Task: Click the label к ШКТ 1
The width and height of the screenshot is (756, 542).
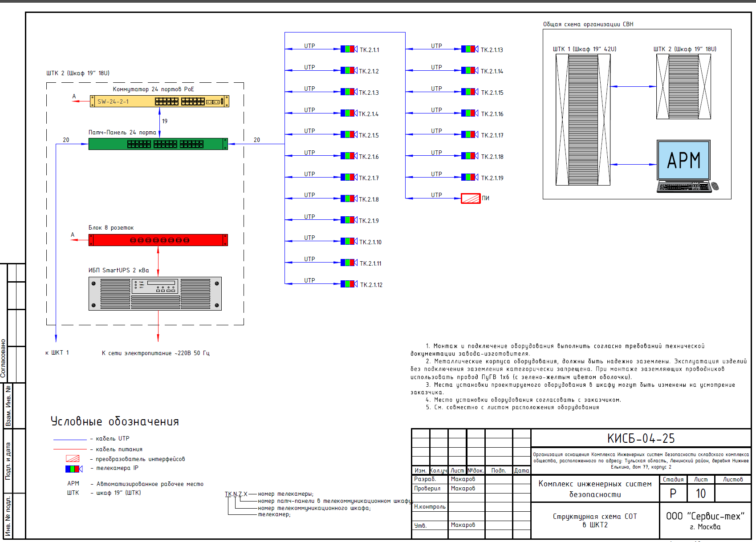Action: tap(57, 352)
